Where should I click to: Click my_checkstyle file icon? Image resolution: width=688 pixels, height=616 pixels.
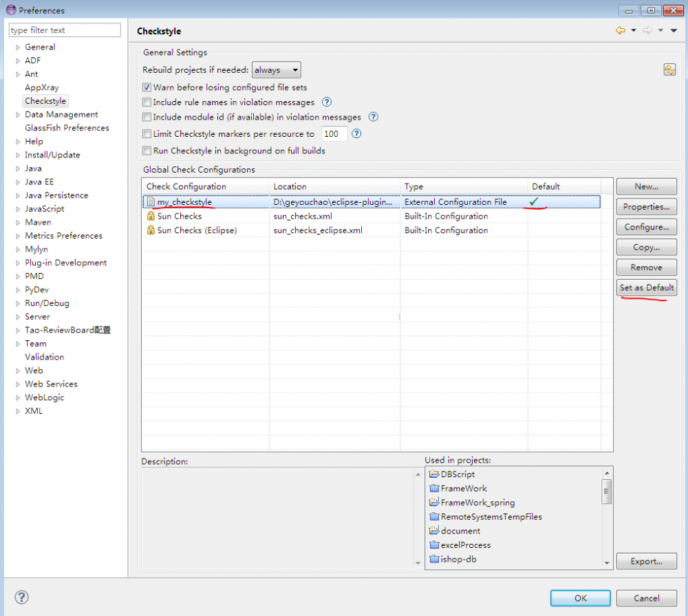(x=151, y=201)
